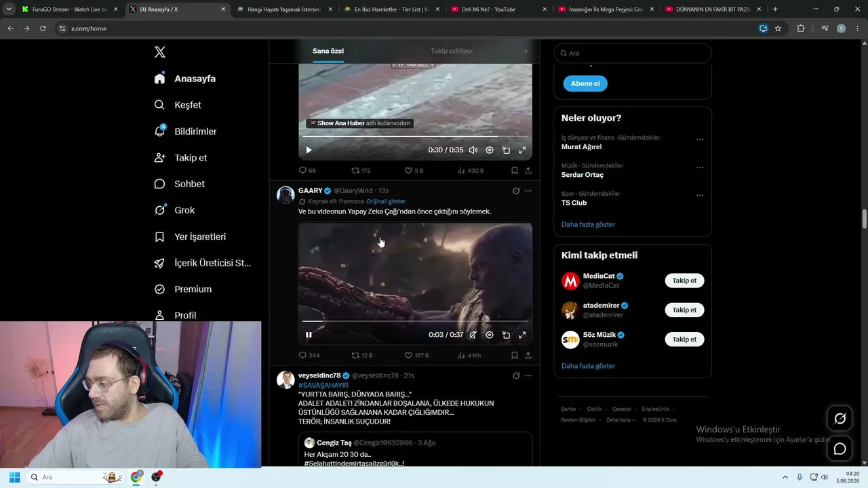Open settings on the Thanos video
Viewport: 868px width, 488px height.
coord(490,335)
